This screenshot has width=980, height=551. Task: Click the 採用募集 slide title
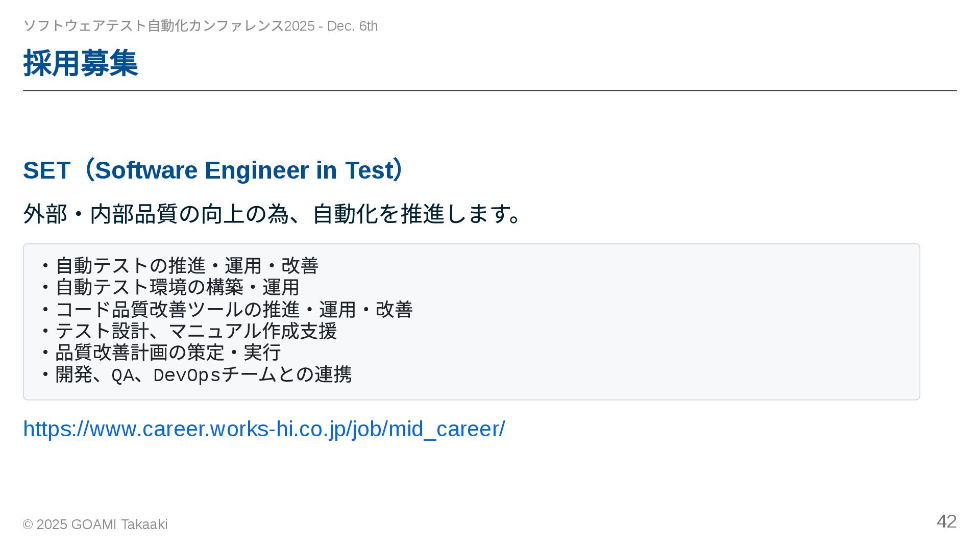click(x=81, y=63)
